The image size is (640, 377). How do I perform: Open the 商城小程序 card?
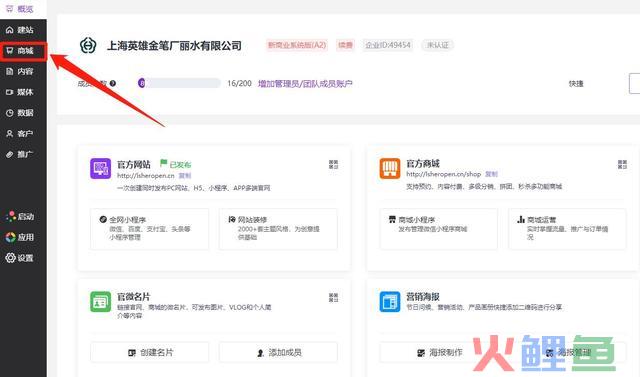pyautogui.click(x=439, y=228)
